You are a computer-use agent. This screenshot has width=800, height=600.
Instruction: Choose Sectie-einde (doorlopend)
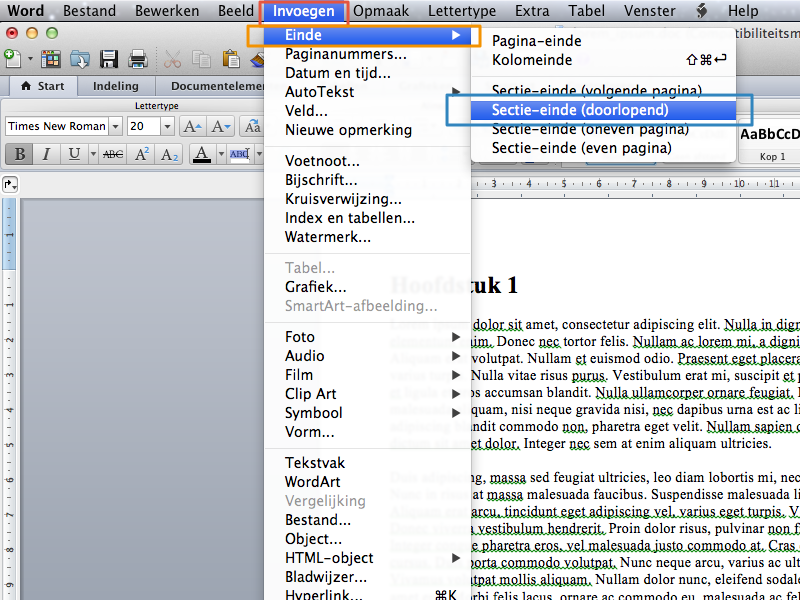[603, 110]
